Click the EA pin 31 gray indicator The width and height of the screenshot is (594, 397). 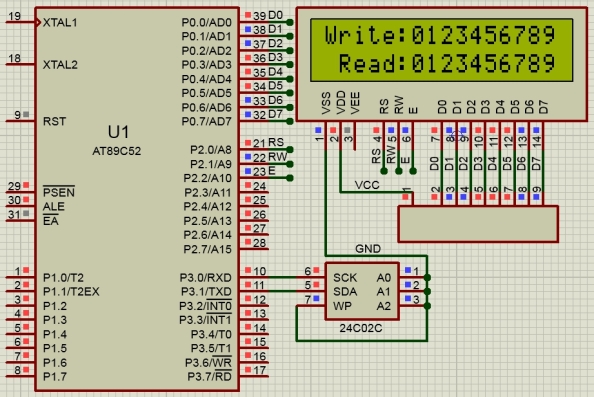(26, 214)
